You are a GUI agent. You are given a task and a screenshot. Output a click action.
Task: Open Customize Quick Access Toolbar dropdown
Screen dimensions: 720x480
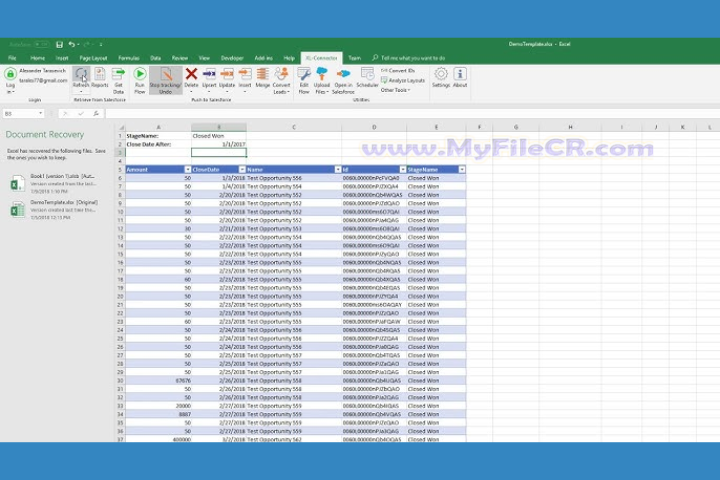pos(101,45)
